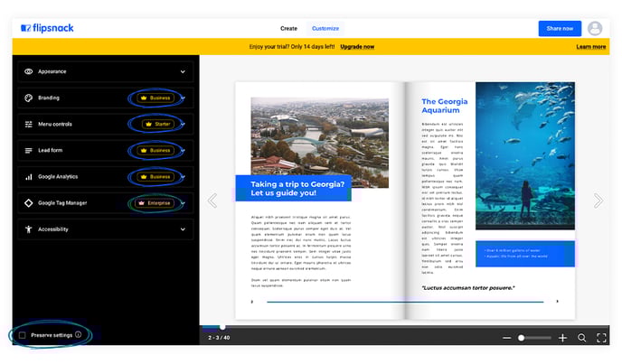
Task: Open the Google Analytics row
Action: pyautogui.click(x=106, y=177)
